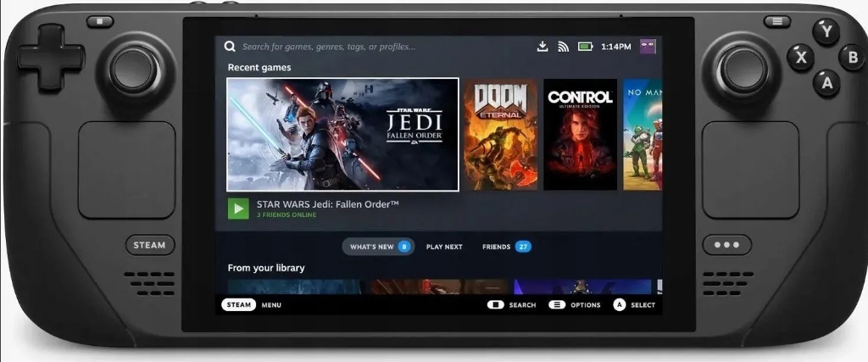Image resolution: width=868 pixels, height=362 pixels.
Task: Click the blue 8 What's New badge
Action: tap(404, 247)
